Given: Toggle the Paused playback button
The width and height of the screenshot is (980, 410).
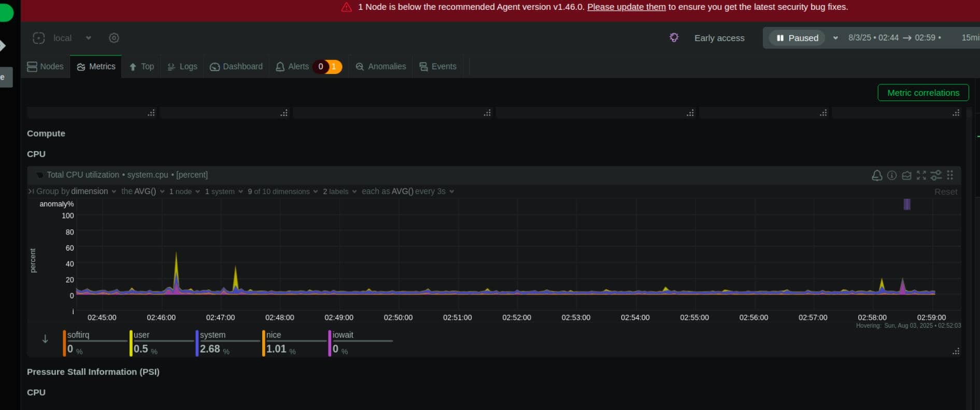Looking at the screenshot, I should [x=797, y=38].
